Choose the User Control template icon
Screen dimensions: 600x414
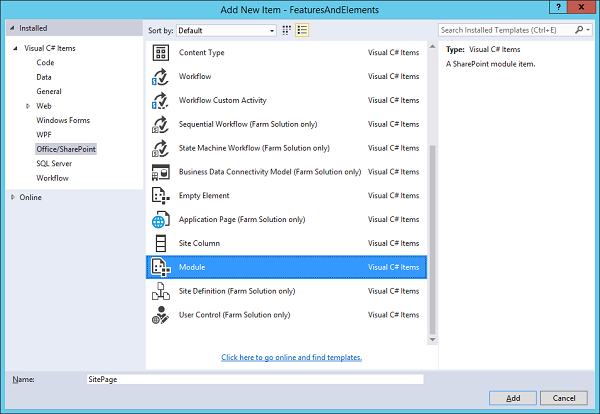(x=160, y=316)
